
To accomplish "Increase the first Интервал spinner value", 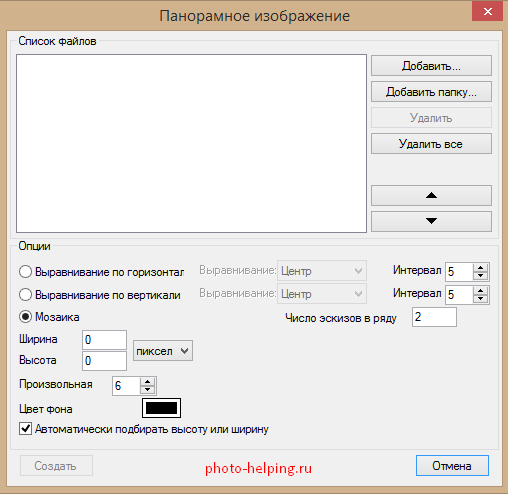I will click(480, 267).
